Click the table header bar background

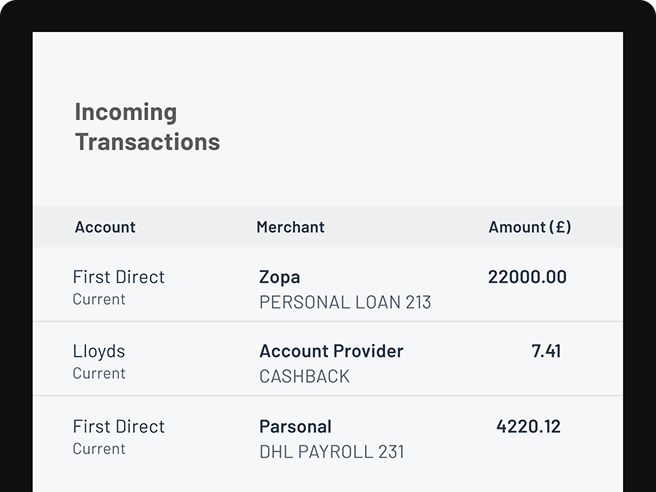click(328, 227)
